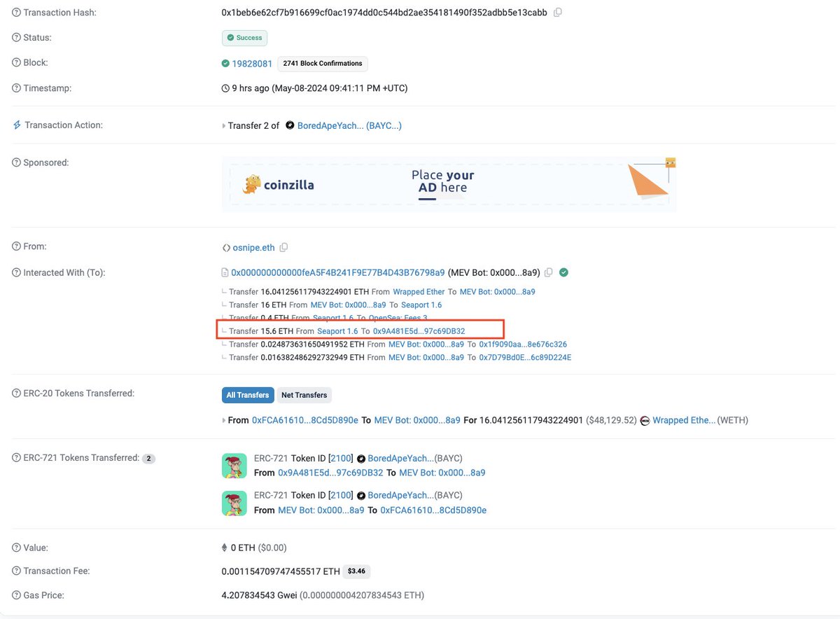Click the ERC-721 transfers count badge 2
Image resolution: width=840 pixels, height=619 pixels.
[x=148, y=459]
